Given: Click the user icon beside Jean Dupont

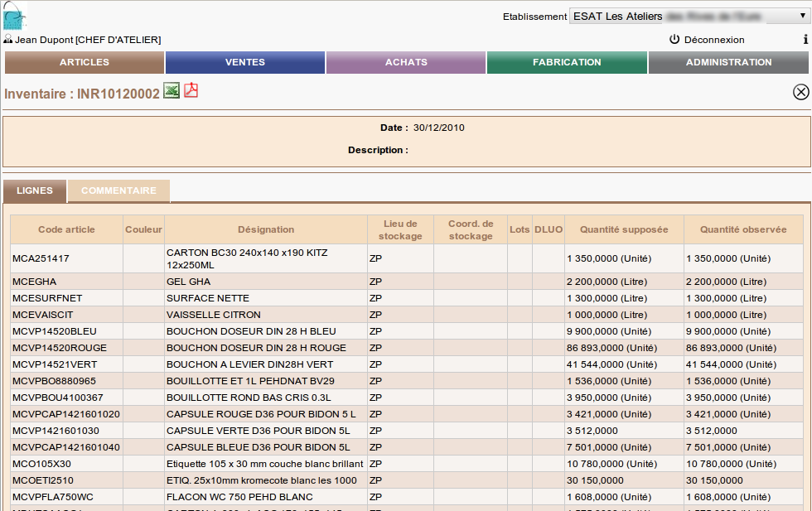Looking at the screenshot, I should (7, 40).
